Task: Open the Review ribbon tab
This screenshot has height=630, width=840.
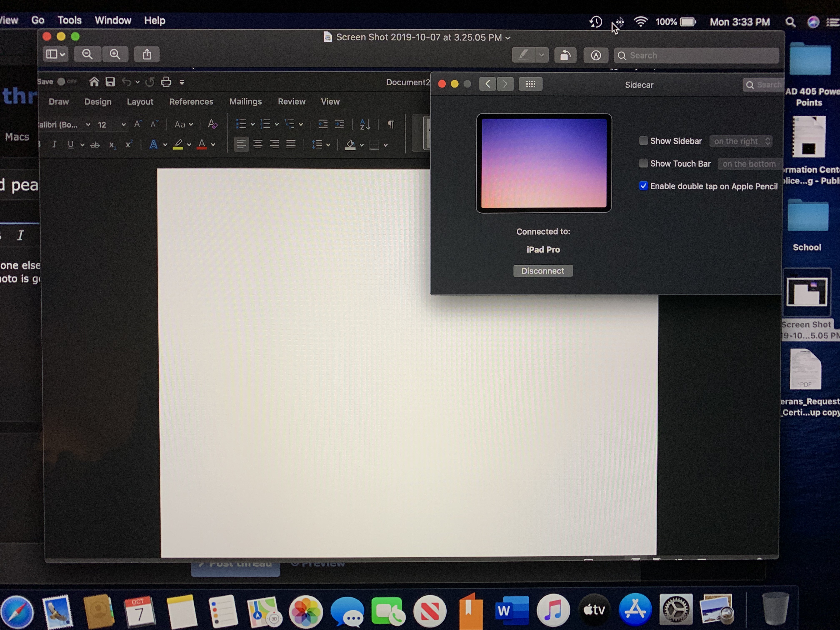Action: click(x=292, y=101)
